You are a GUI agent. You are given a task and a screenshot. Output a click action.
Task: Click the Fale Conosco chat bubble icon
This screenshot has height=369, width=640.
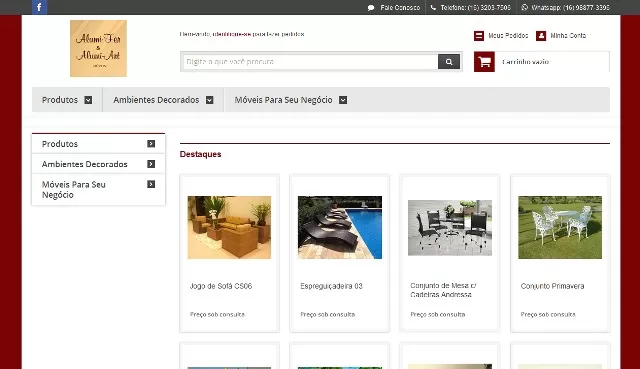point(371,8)
